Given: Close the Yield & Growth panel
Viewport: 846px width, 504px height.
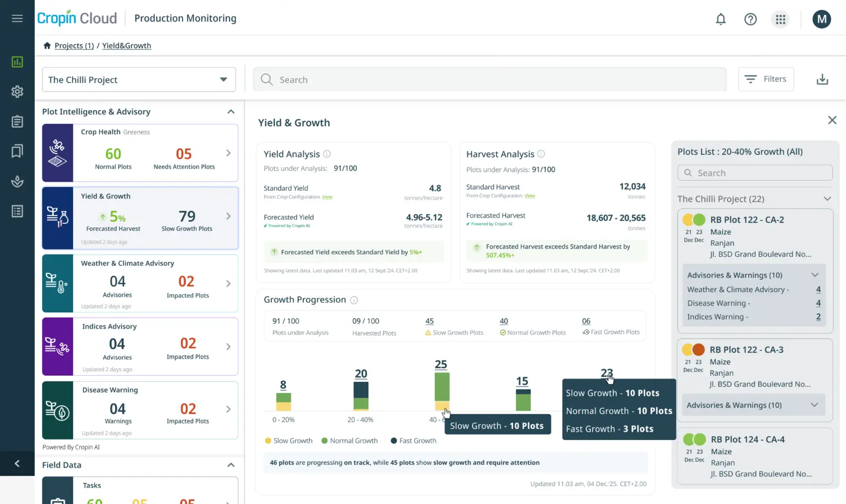Looking at the screenshot, I should 832,120.
